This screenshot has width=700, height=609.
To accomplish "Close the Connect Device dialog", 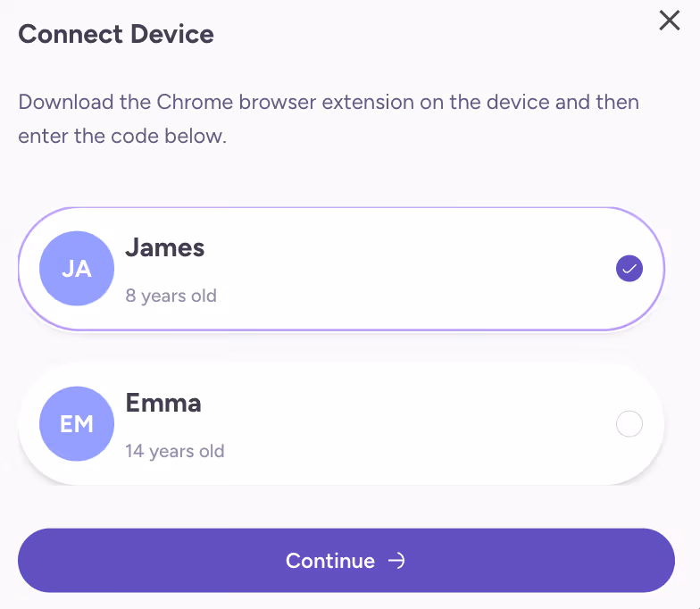I will [x=670, y=21].
